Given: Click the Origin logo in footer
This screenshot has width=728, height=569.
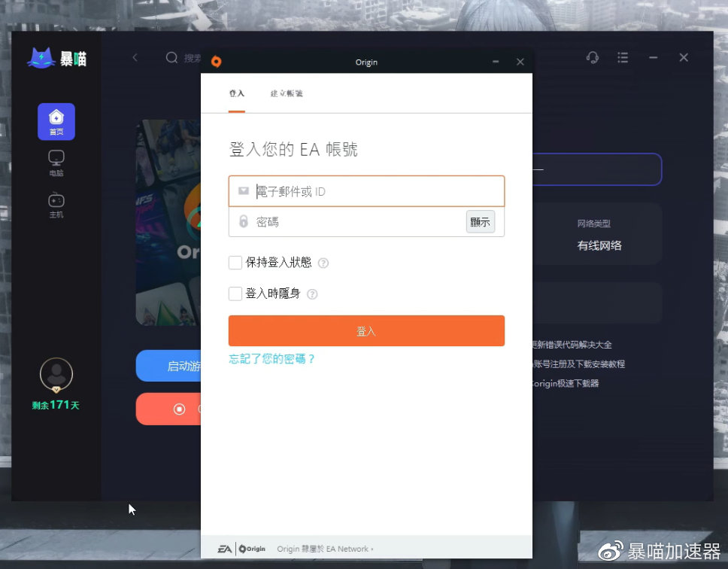Looking at the screenshot, I should pyautogui.click(x=252, y=549).
